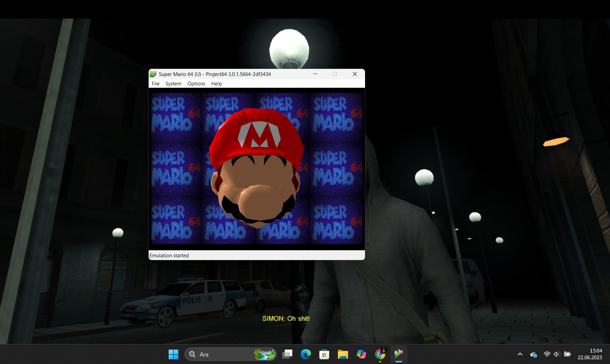Close the Super Mario 64 emulator window
Viewport: 610px width, 364px height.
[x=355, y=74]
